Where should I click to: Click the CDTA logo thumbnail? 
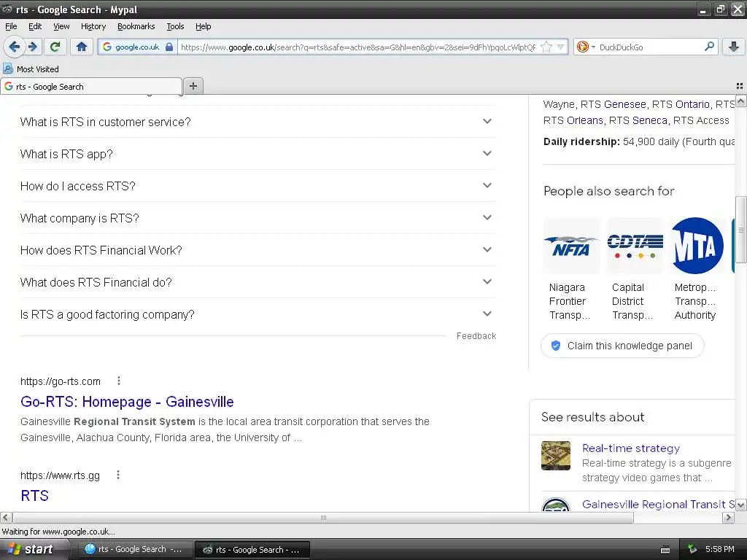point(634,246)
